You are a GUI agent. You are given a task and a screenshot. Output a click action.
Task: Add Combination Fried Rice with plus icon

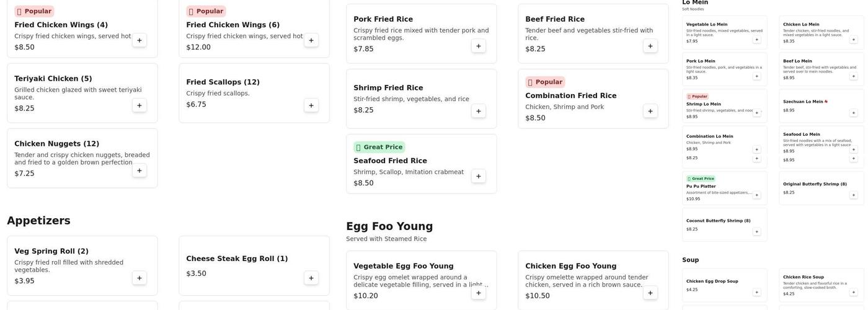click(650, 111)
